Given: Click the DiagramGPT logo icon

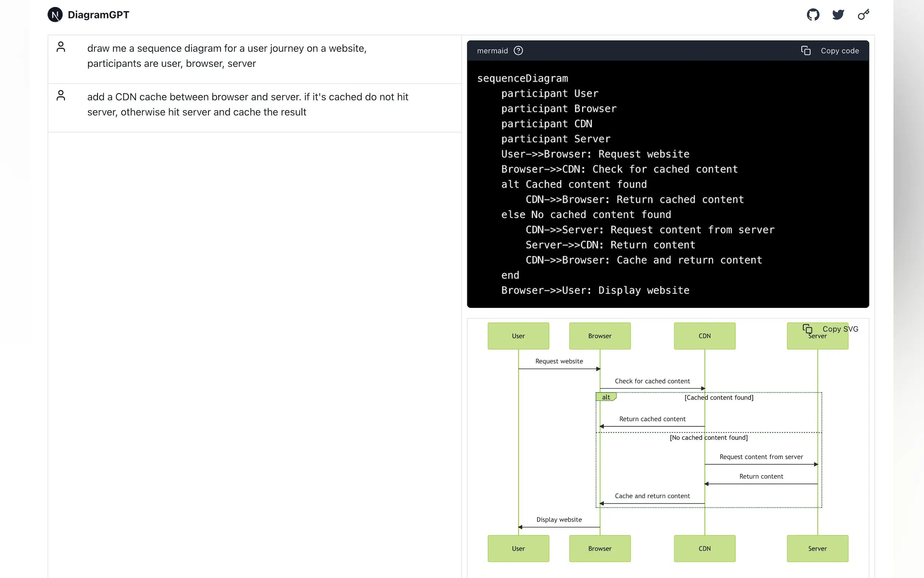Looking at the screenshot, I should [55, 15].
